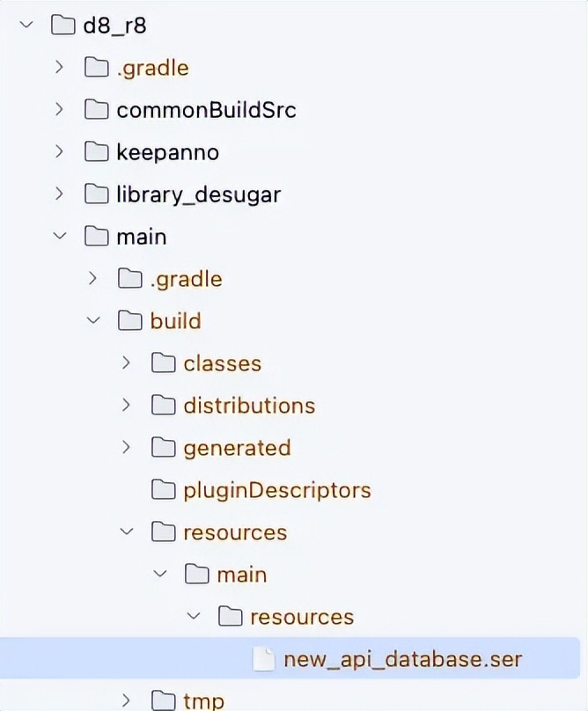The width and height of the screenshot is (588, 711).
Task: Click the distributions folder icon
Action: pyautogui.click(x=164, y=406)
